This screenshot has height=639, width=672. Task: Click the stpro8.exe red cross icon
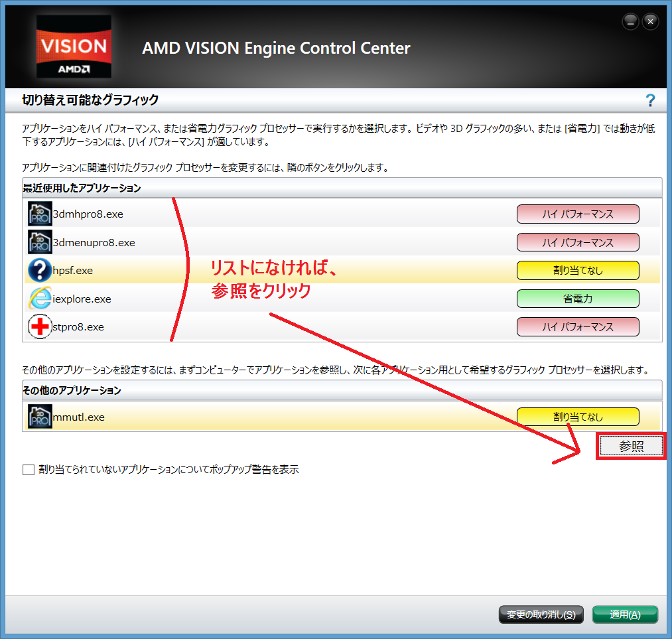[x=40, y=327]
